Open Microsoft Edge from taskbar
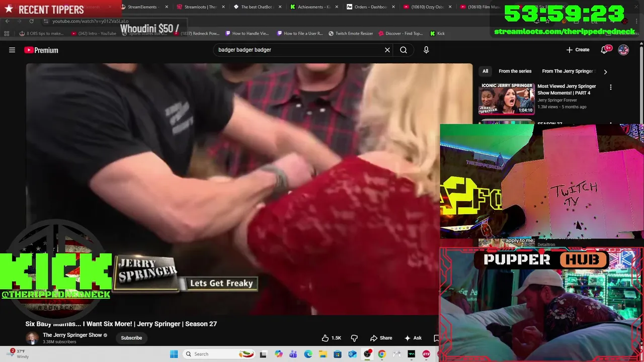The image size is (644, 362). click(x=308, y=354)
